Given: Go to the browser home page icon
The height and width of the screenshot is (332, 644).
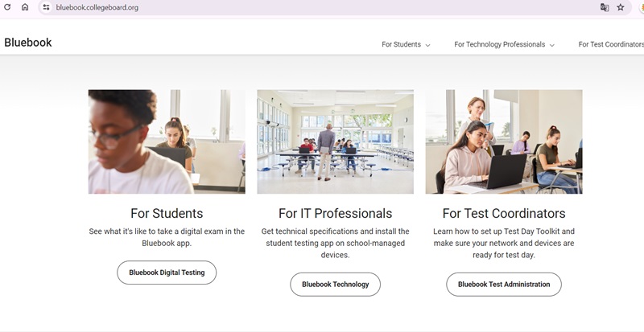Looking at the screenshot, I should (25, 7).
